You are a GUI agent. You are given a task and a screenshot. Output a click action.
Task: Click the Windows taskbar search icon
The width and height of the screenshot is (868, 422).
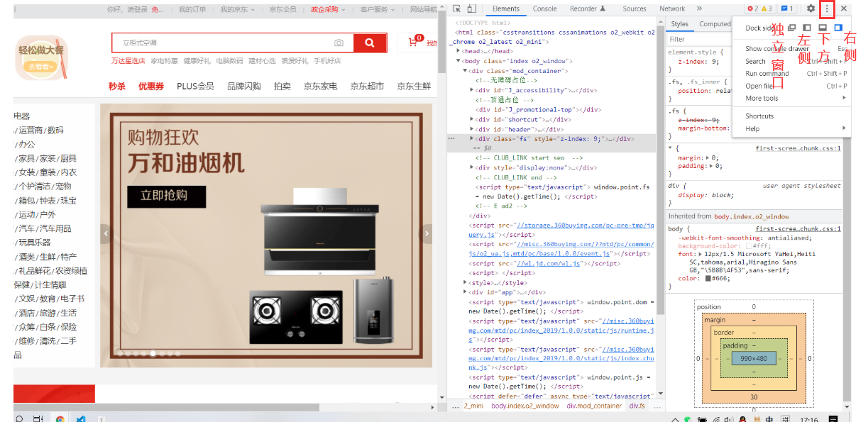tap(19, 418)
